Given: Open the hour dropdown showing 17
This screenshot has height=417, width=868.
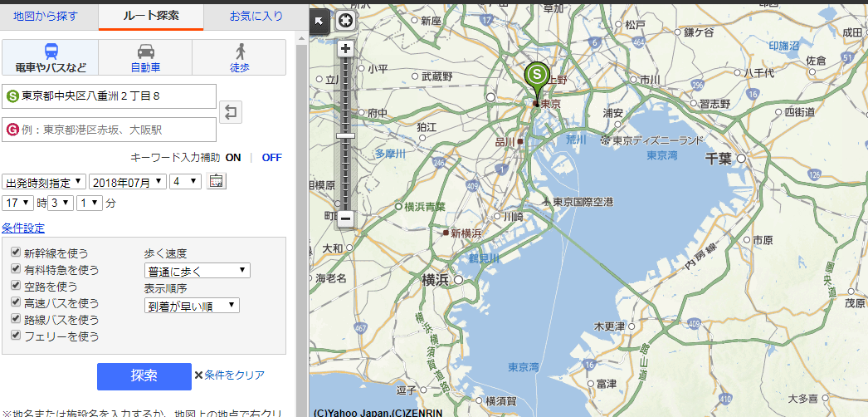Looking at the screenshot, I should click(18, 204).
